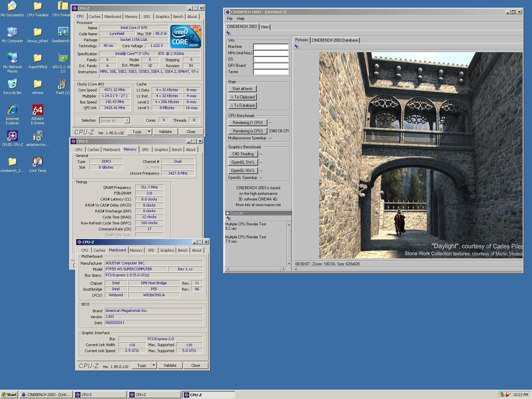The height and width of the screenshot is (399, 532).
Task: Open My Network Places icon
Action: click(x=12, y=63)
